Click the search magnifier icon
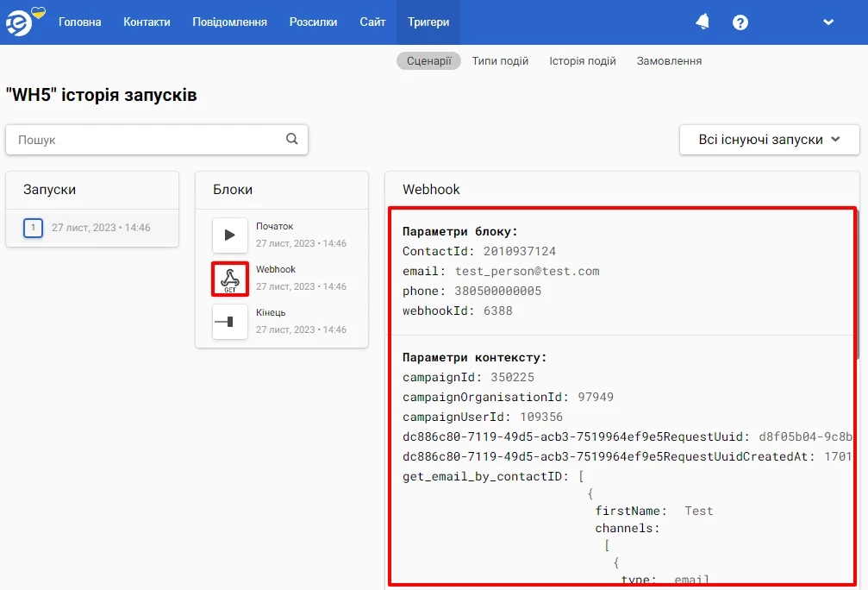868x590 pixels. point(291,139)
